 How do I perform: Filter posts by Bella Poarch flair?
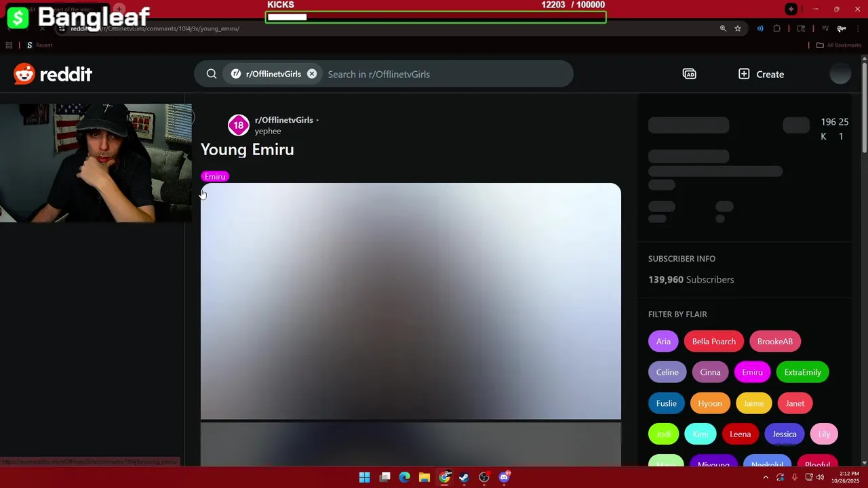(713, 341)
